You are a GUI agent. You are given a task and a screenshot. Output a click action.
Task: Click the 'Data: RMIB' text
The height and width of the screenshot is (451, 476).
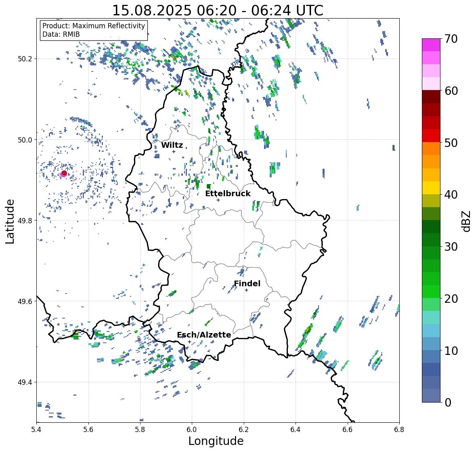61,34
